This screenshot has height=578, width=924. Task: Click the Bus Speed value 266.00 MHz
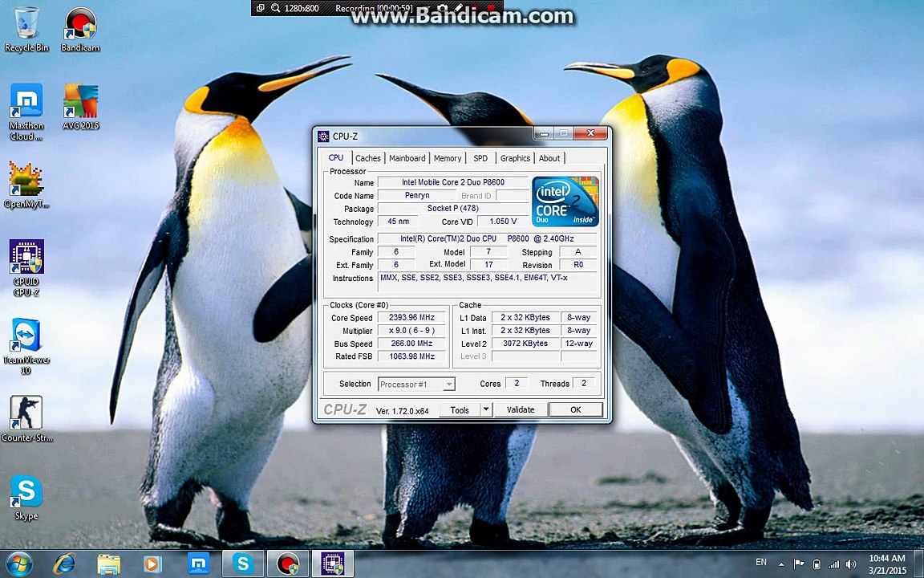click(x=411, y=344)
